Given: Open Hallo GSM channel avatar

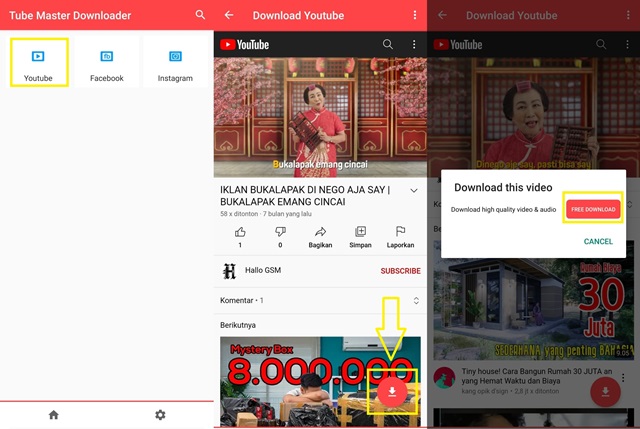Looking at the screenshot, I should pyautogui.click(x=229, y=271).
